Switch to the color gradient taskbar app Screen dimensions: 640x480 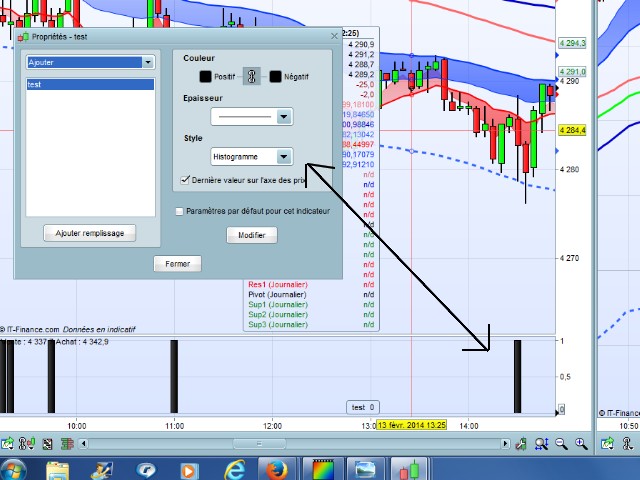(322, 469)
